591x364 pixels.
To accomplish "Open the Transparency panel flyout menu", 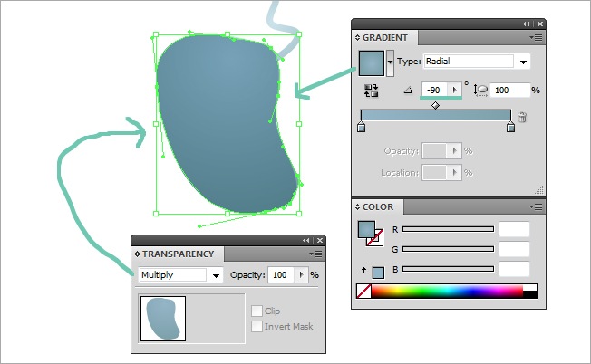I will [x=315, y=254].
